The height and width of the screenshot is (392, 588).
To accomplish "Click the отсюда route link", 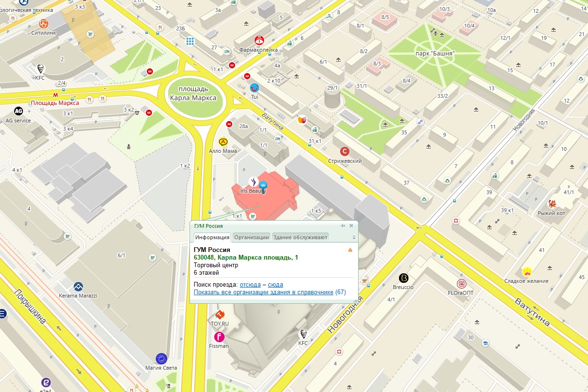I will pos(250,285).
